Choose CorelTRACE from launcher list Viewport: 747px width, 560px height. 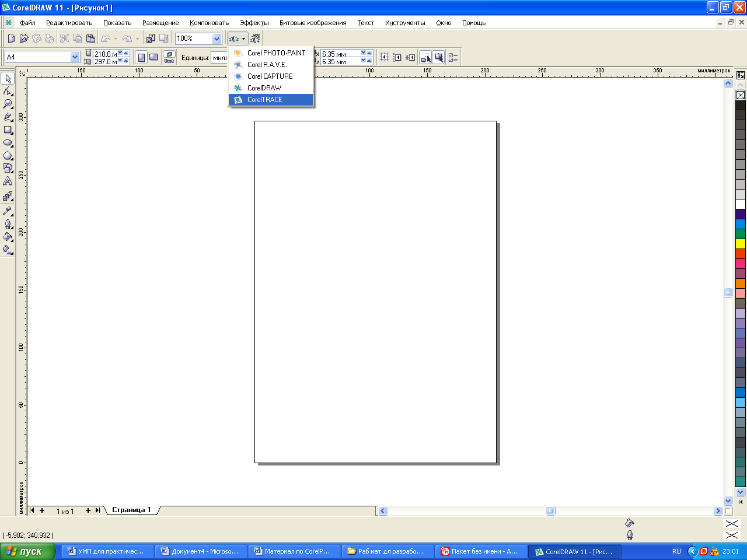point(271,100)
